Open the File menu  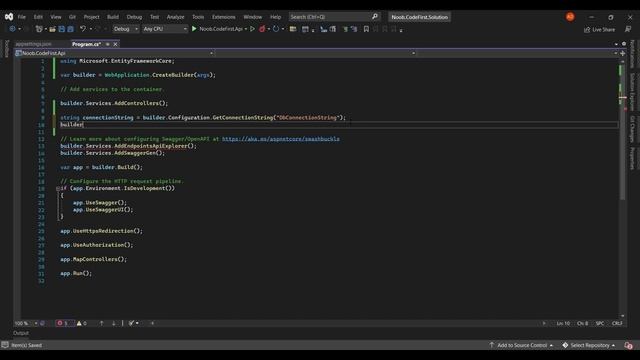pyautogui.click(x=22, y=17)
